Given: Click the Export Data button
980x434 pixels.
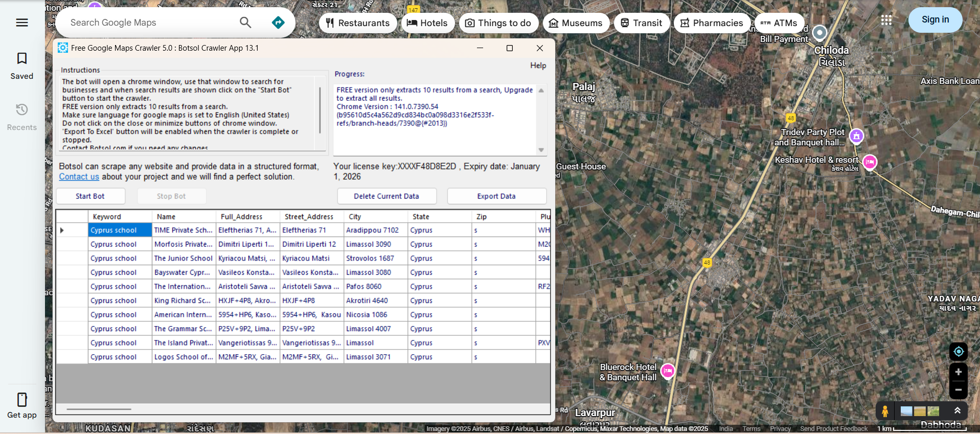Looking at the screenshot, I should tap(496, 196).
